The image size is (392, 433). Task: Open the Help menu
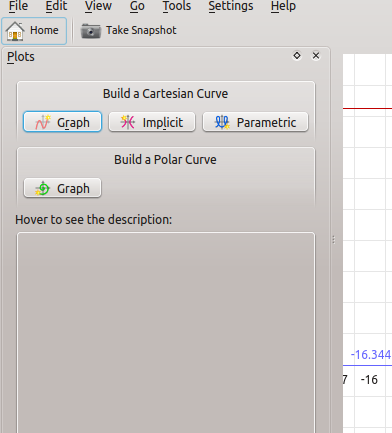click(283, 6)
